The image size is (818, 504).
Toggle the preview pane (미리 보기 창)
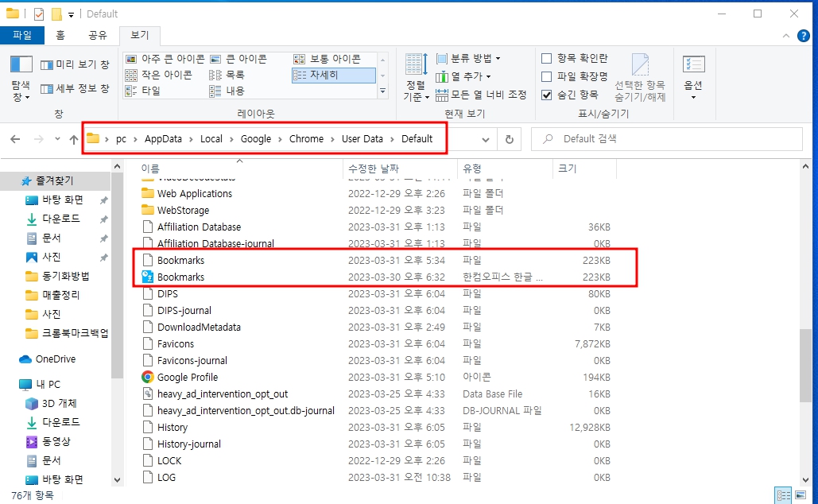(x=75, y=64)
